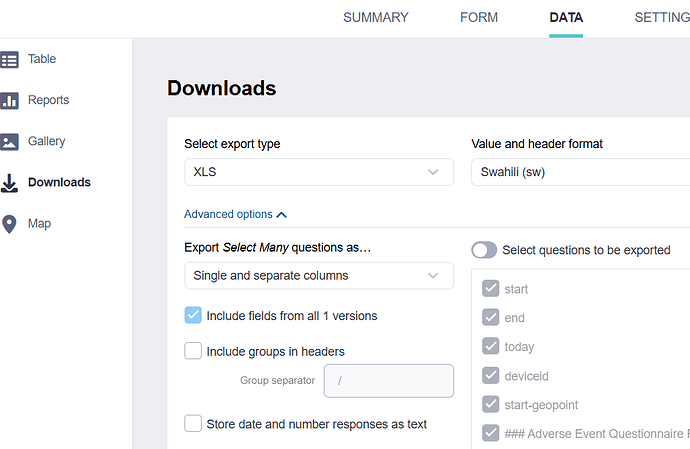
Task: Toggle the Adverse Event Questionnaire checkbox
Action: (x=490, y=433)
